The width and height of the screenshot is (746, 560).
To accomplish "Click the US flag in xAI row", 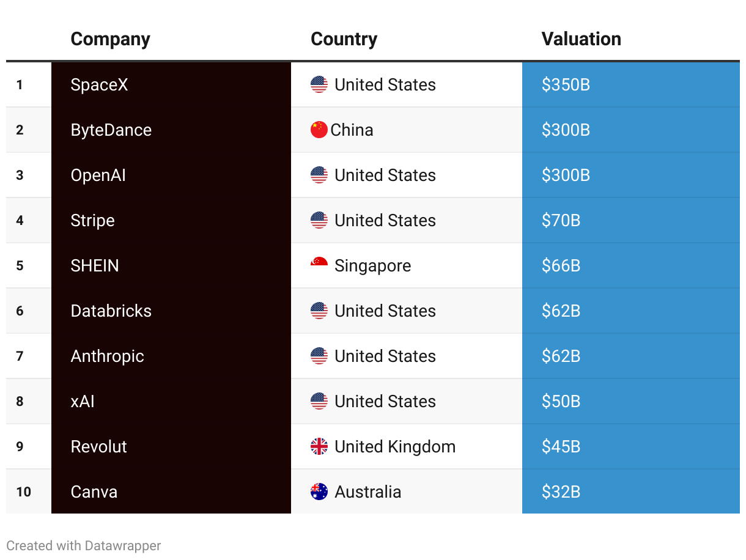I will (319, 401).
